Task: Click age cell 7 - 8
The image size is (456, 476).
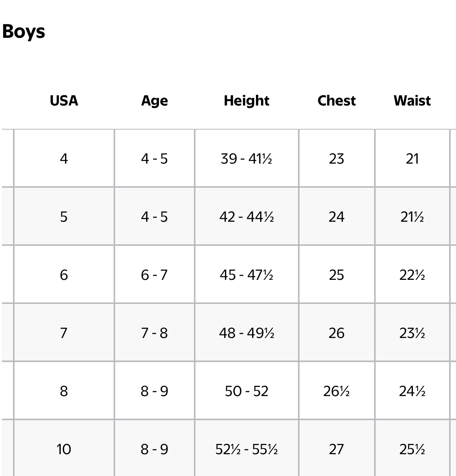Action: (155, 333)
